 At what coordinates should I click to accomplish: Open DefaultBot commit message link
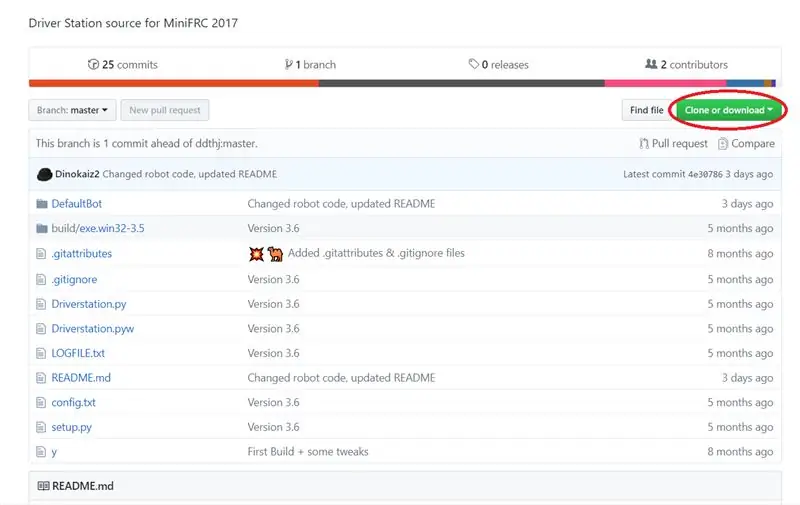[x=341, y=204]
